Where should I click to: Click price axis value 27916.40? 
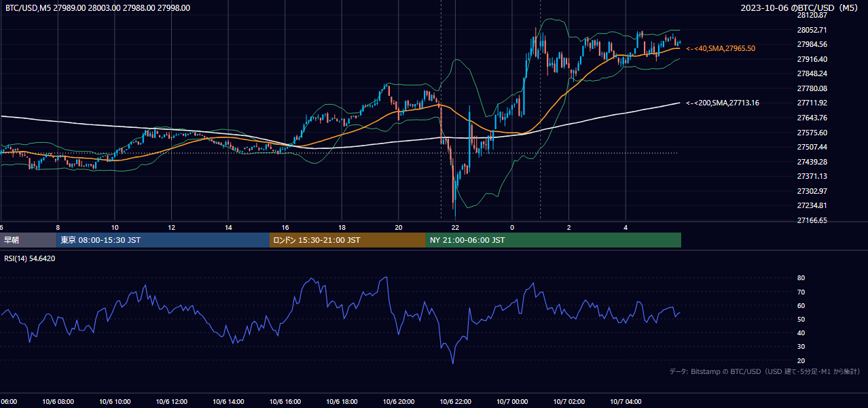coord(812,59)
